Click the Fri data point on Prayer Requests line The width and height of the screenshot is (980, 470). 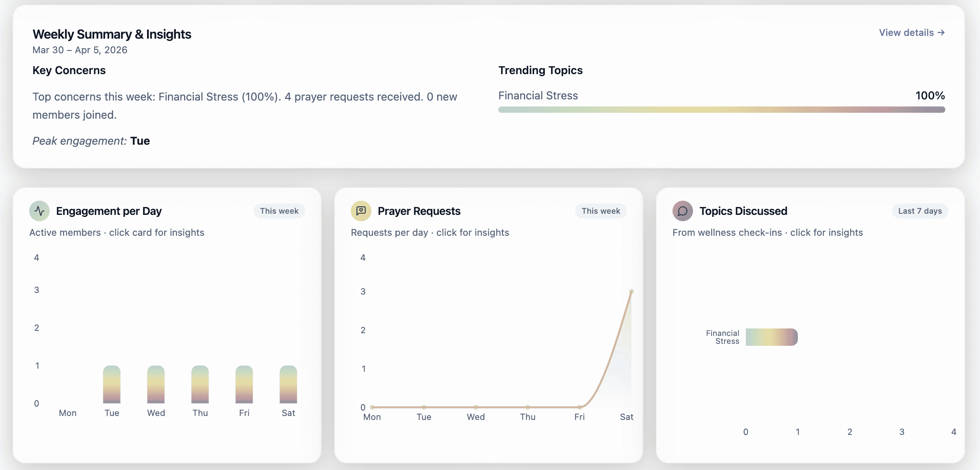click(579, 407)
